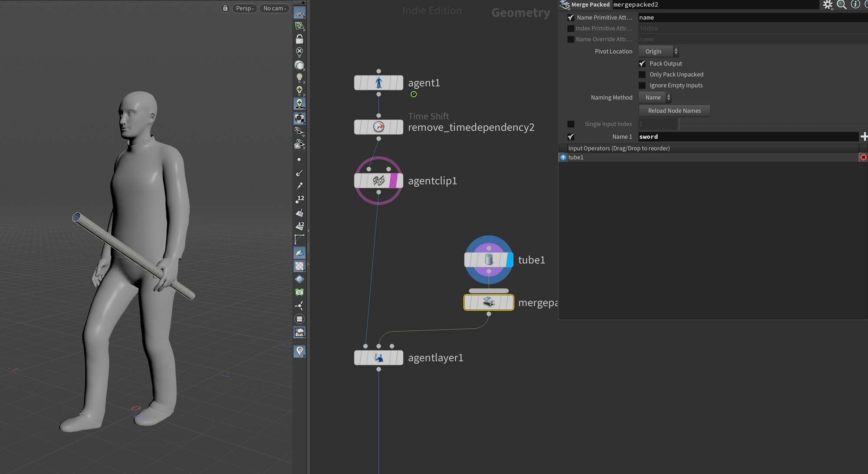Select the agent1 node icon

[378, 82]
